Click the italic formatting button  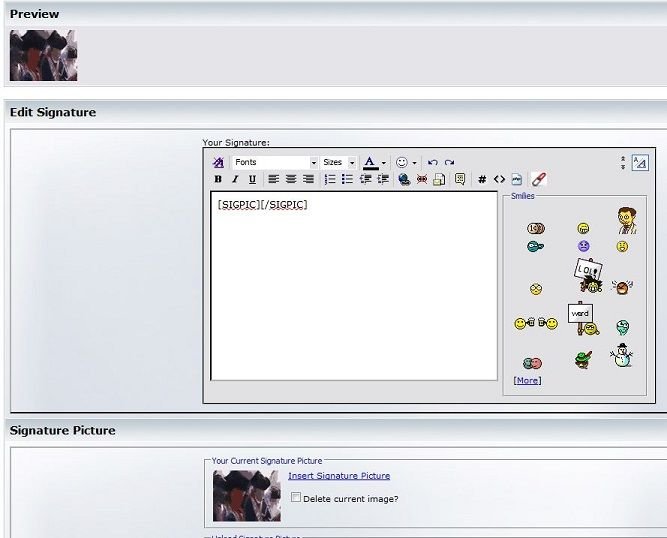[x=235, y=179]
